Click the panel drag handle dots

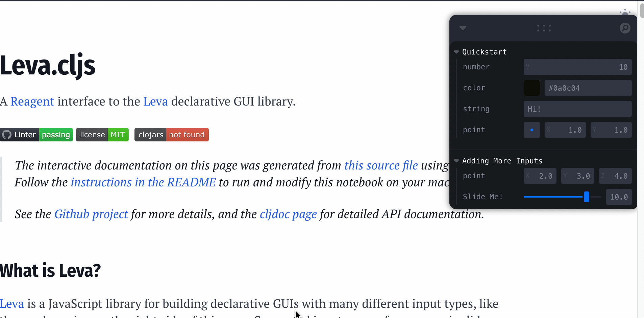(x=544, y=28)
